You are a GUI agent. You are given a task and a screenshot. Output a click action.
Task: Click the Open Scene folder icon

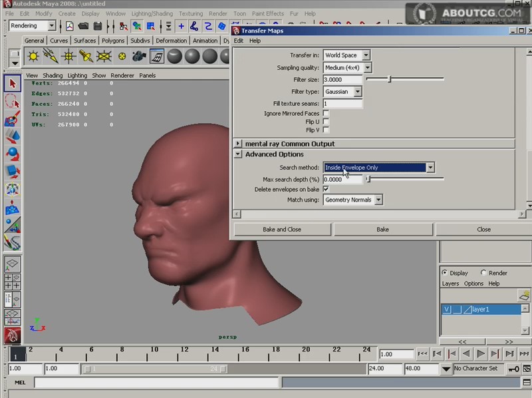coord(83,26)
